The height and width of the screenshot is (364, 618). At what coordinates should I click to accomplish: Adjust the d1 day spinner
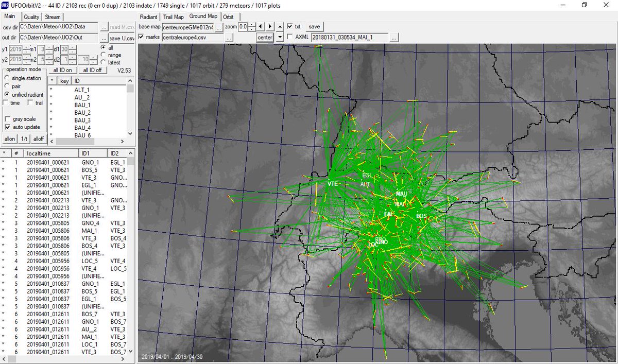click(x=73, y=49)
